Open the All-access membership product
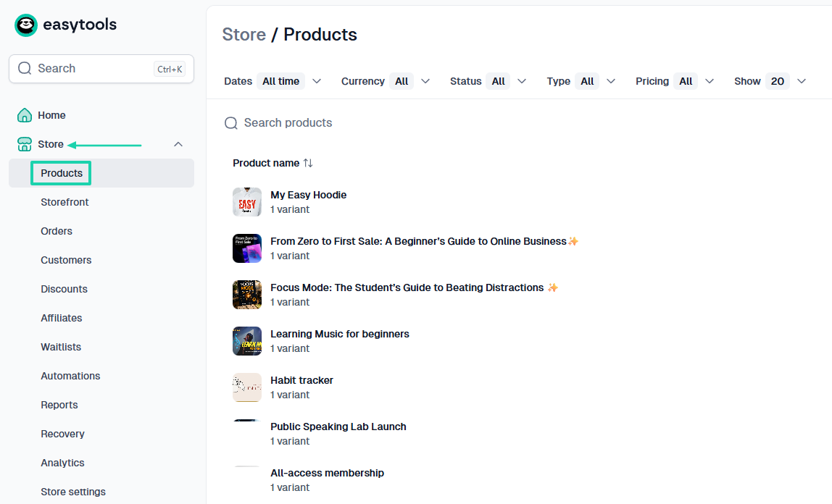This screenshot has height=504, width=832. (327, 474)
